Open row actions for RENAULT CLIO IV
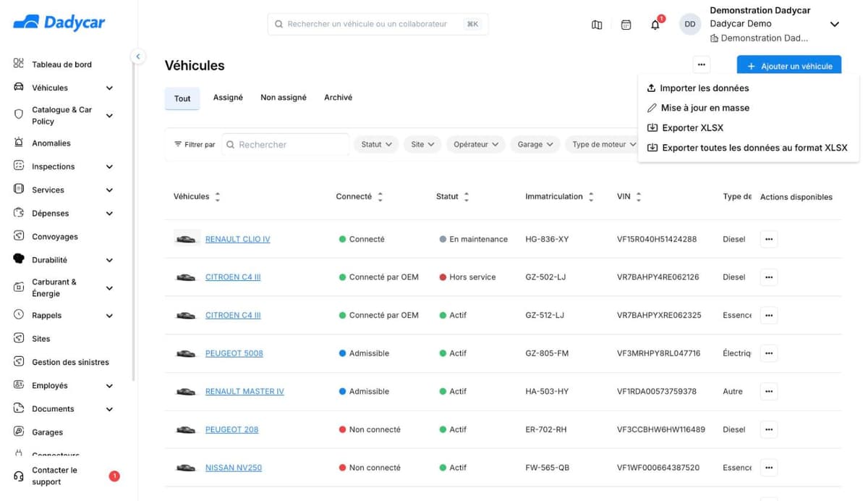 769,239
